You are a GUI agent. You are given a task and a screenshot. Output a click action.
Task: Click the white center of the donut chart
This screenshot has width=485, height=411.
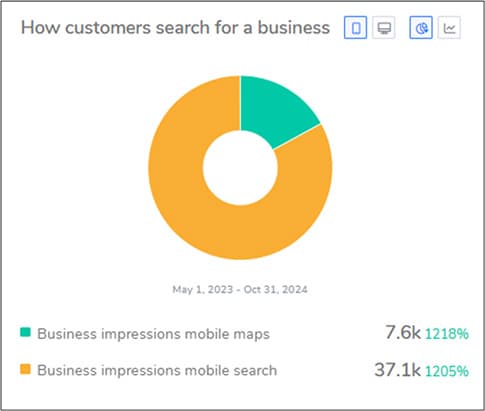click(240, 168)
